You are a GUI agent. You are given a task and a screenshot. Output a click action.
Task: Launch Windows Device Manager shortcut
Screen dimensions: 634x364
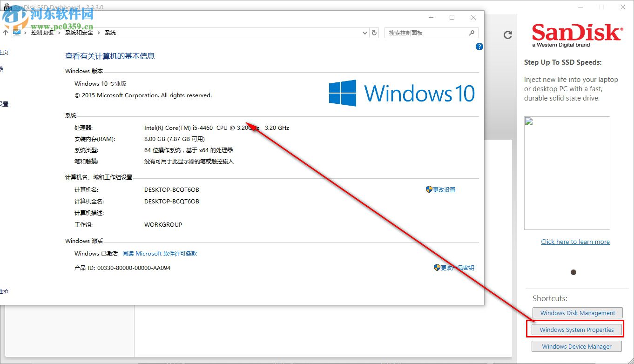point(577,346)
